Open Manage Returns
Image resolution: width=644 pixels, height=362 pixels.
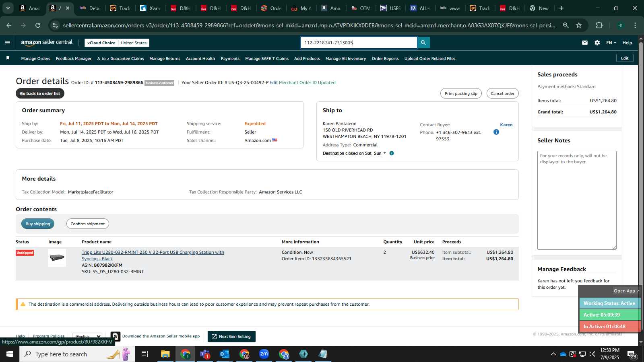(x=165, y=59)
